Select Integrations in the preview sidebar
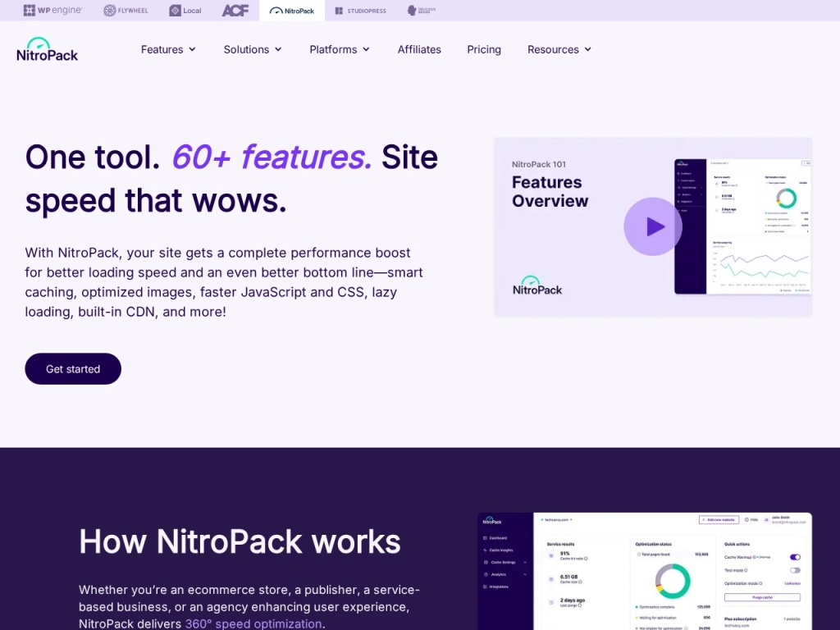This screenshot has height=630, width=840. coord(495,587)
